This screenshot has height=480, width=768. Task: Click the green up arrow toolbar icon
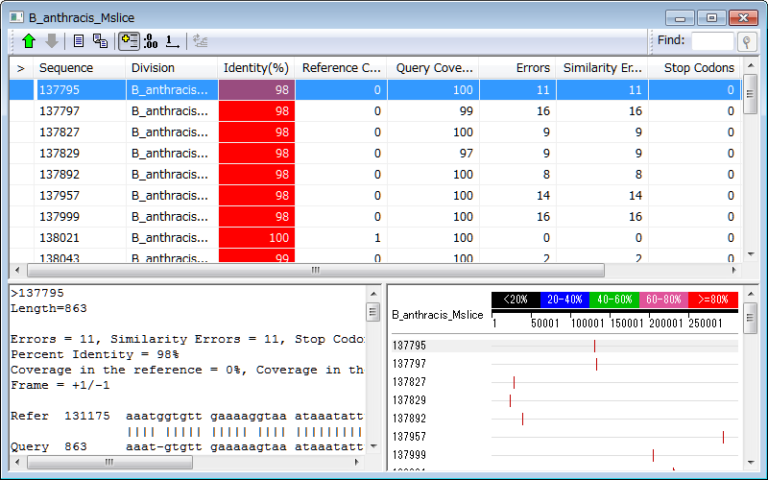(29, 41)
